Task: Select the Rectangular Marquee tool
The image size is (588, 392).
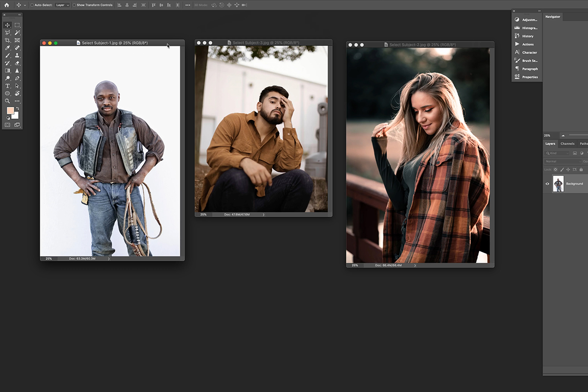Action: (x=17, y=25)
